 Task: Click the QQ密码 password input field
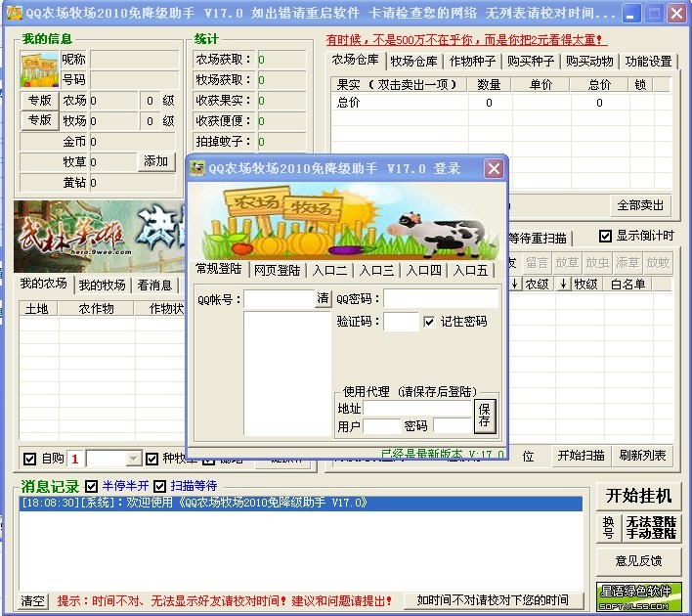(x=441, y=298)
